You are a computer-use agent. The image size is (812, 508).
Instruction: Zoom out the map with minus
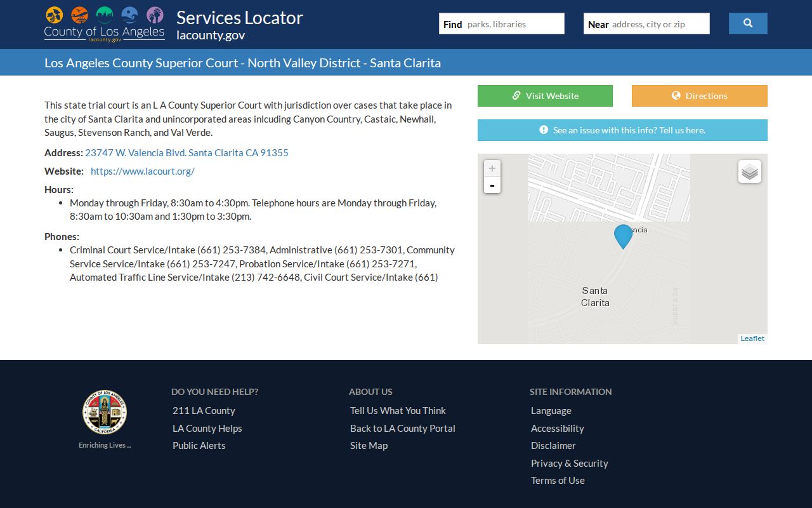coord(492,185)
